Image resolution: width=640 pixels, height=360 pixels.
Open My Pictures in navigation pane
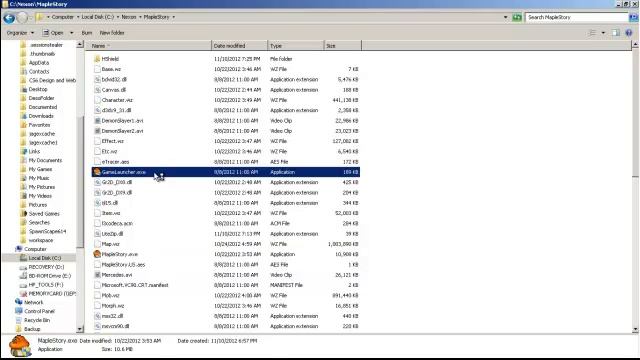click(x=42, y=187)
